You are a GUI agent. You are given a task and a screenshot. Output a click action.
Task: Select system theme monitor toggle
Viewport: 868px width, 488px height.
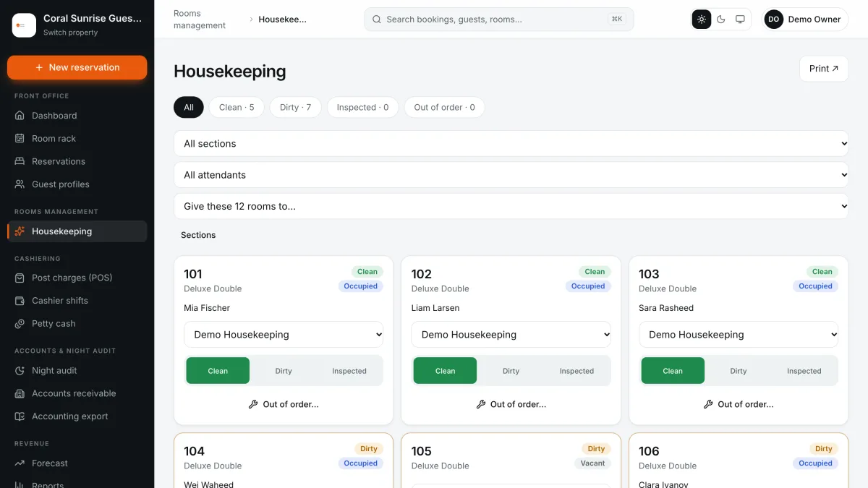[x=740, y=20]
